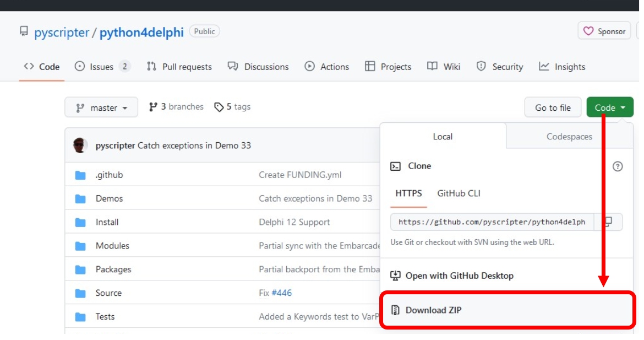Open the Demos folder
Screen dimensions: 644x340
pos(108,198)
